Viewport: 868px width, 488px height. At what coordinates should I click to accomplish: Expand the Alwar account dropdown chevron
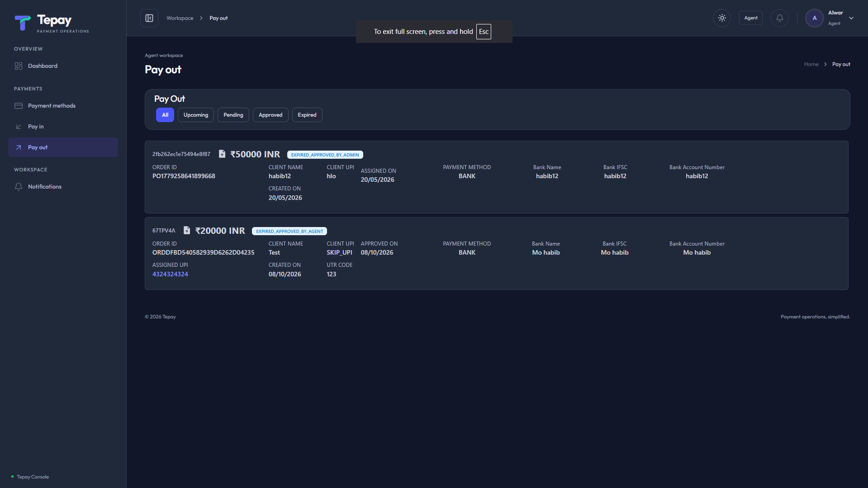click(x=851, y=18)
